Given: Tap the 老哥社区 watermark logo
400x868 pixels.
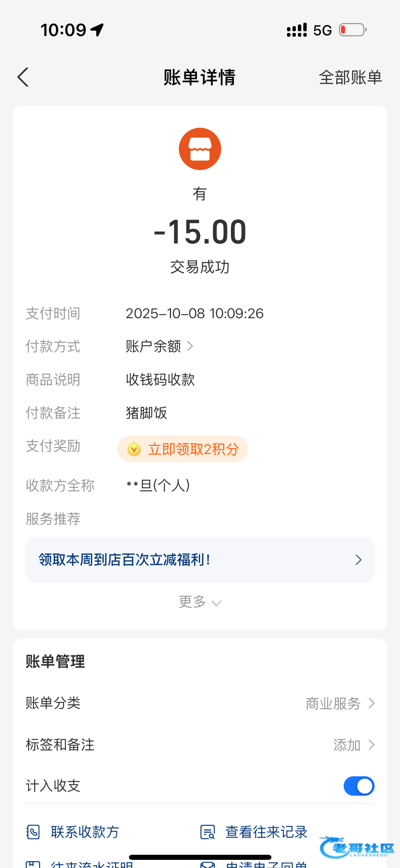Looking at the screenshot, I should [356, 848].
